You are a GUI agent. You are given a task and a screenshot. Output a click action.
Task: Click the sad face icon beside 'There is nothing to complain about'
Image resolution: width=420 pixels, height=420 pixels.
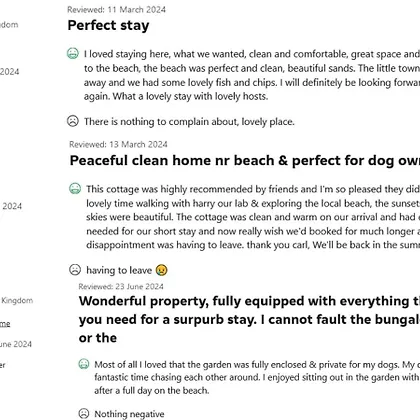coord(73,121)
